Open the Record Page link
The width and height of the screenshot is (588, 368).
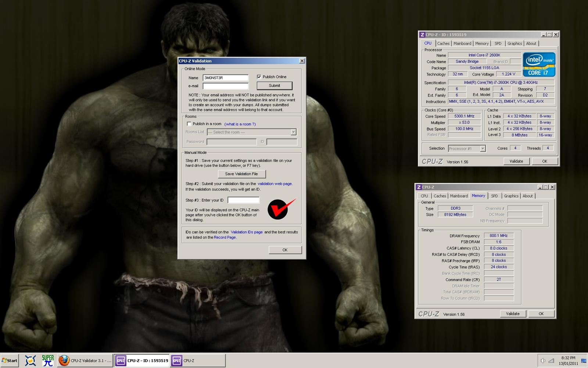point(225,237)
